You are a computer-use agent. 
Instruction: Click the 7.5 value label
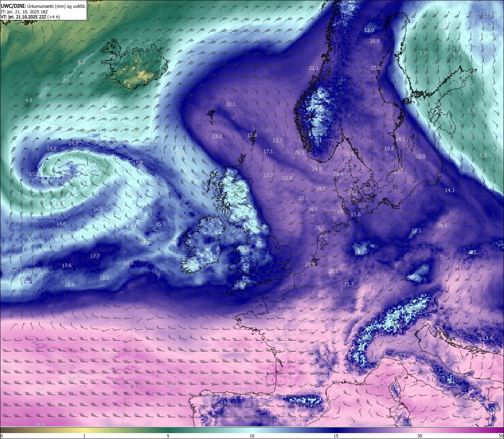[x=65, y=80]
